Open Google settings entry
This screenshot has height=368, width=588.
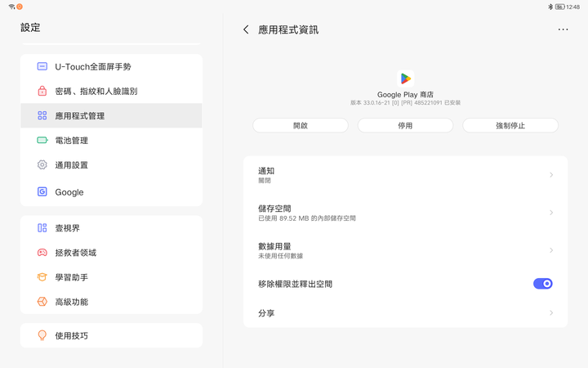111,192
